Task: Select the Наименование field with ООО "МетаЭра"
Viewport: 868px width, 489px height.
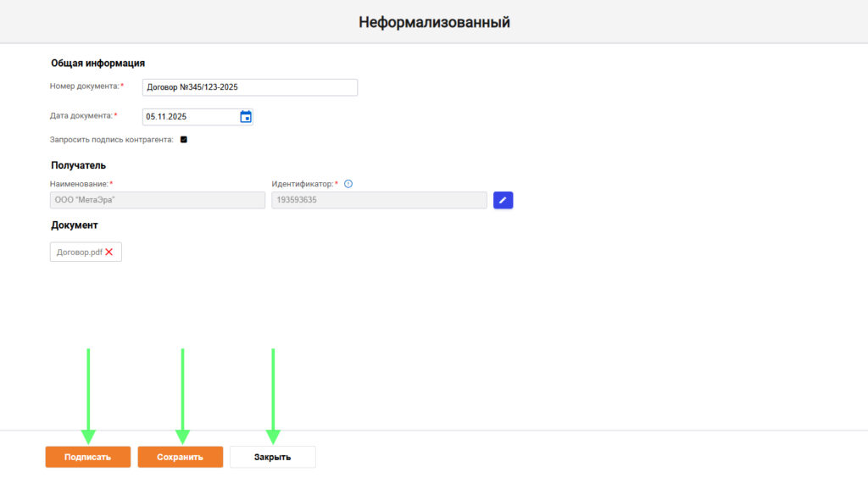Action: (x=158, y=200)
